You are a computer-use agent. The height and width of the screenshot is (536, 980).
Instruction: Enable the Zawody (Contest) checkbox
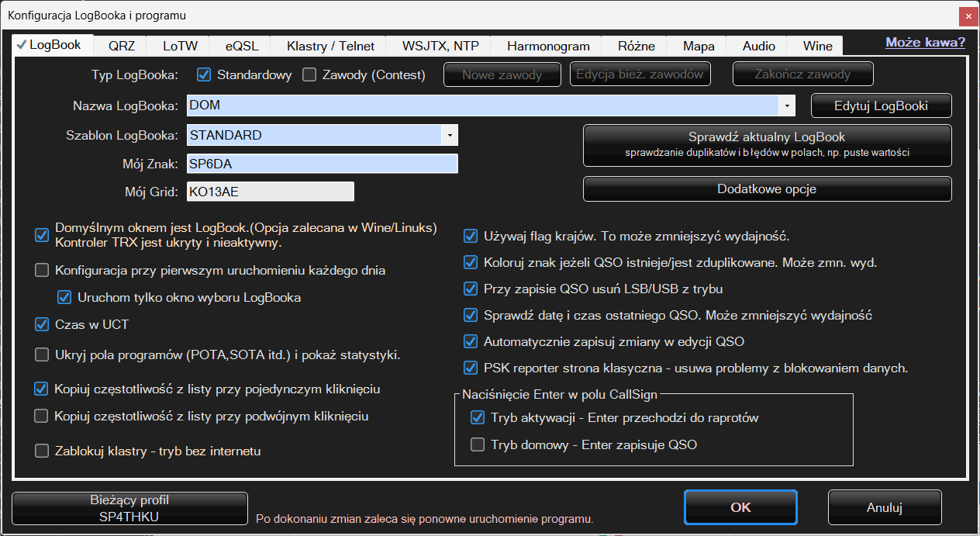[x=309, y=75]
